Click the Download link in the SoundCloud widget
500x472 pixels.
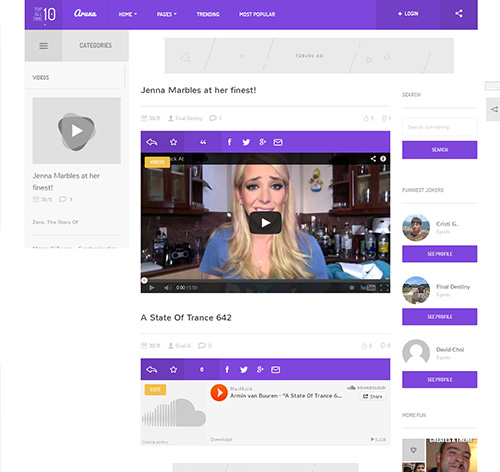pos(221,439)
